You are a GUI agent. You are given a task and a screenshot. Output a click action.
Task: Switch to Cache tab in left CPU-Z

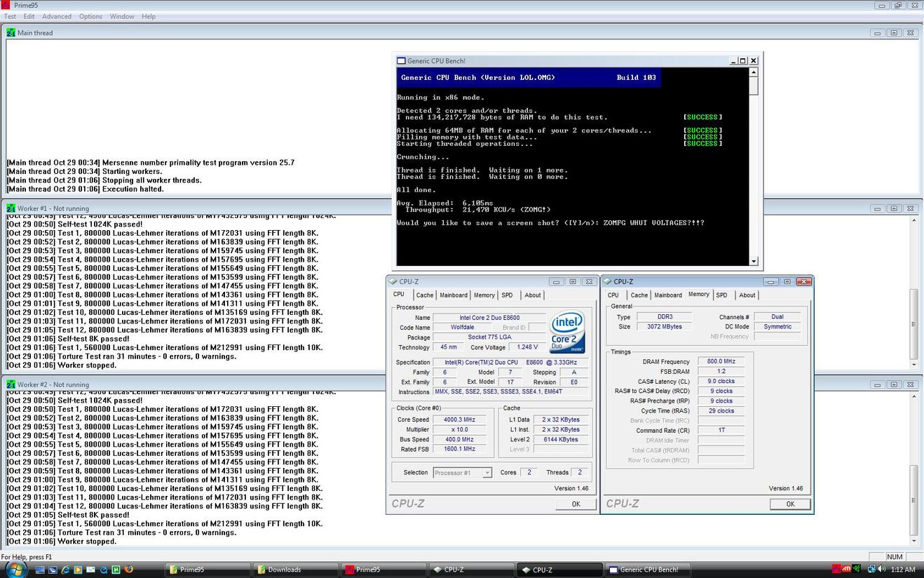(425, 295)
